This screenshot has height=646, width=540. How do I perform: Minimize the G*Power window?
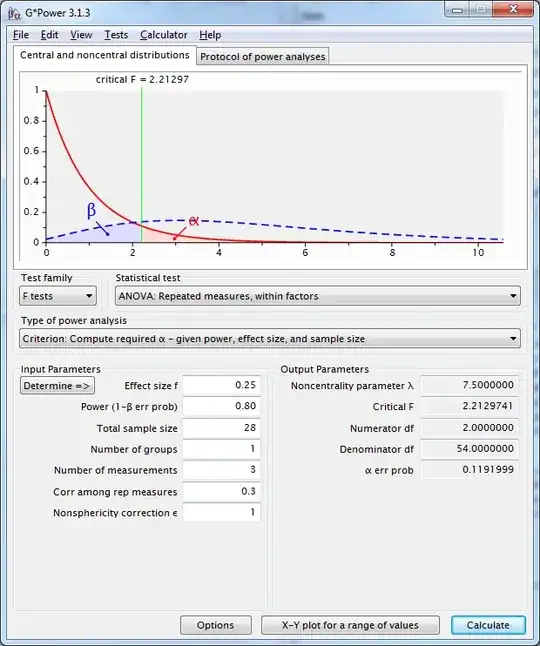[x=457, y=9]
